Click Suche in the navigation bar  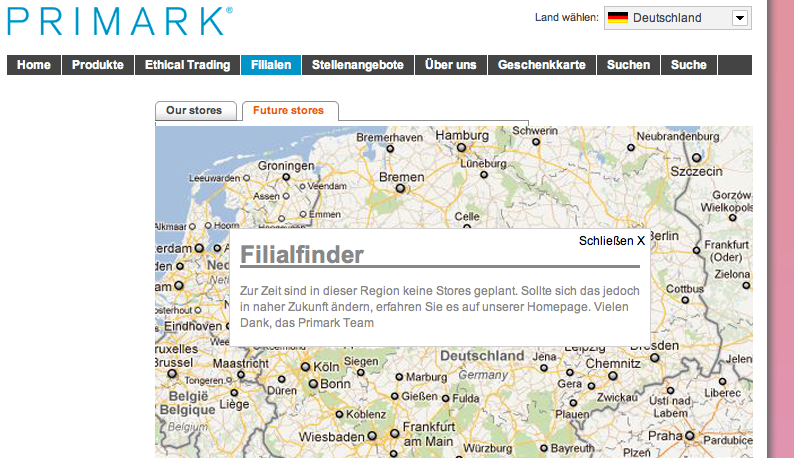pyautogui.click(x=689, y=65)
